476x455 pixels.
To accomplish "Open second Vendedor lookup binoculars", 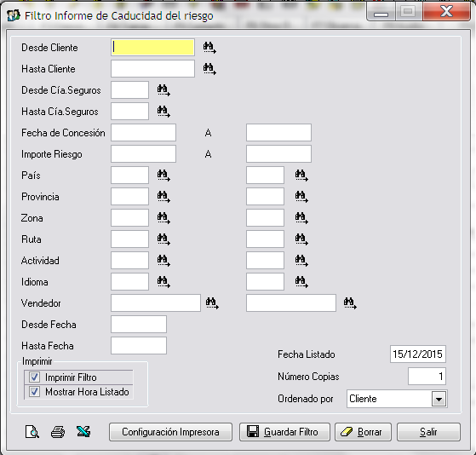I will point(350,302).
